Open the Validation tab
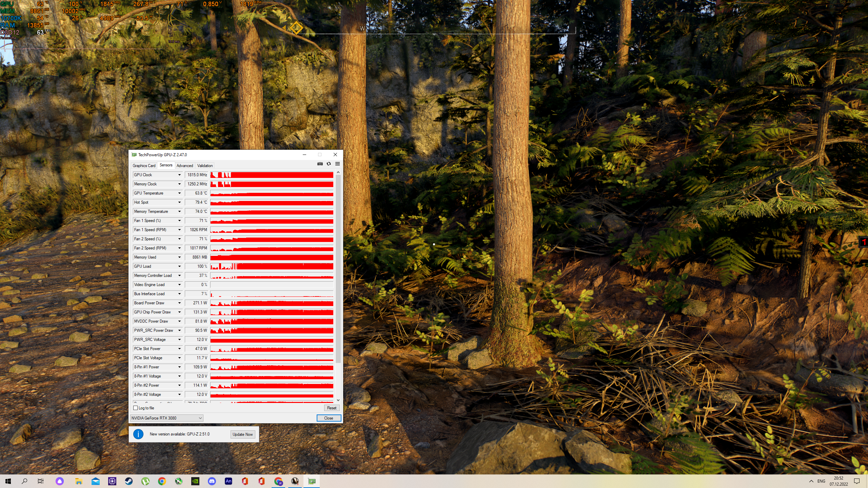The height and width of the screenshot is (488, 868). pyautogui.click(x=205, y=166)
